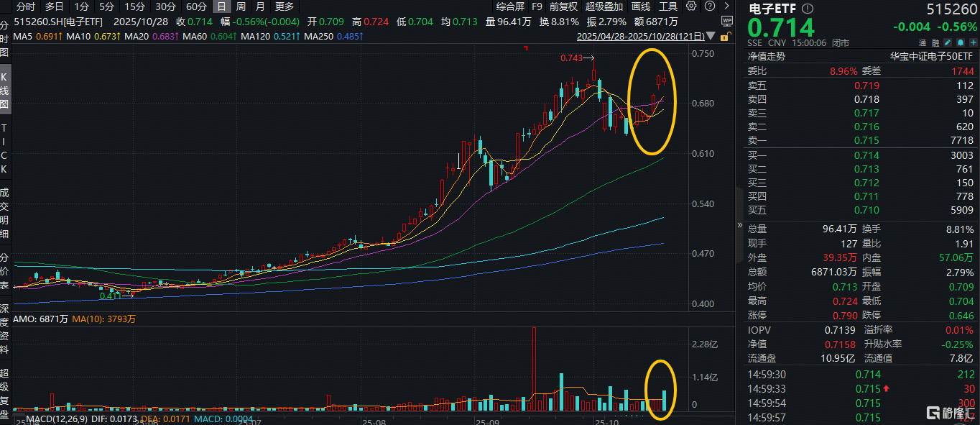This screenshot has width=980, height=425.
Task: Click the 综合屏 button
Action: tap(510, 6)
